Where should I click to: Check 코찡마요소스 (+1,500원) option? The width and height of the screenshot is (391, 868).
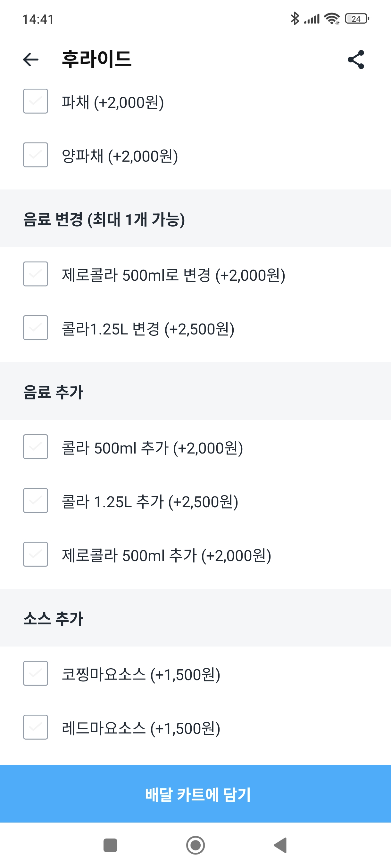pos(36,673)
